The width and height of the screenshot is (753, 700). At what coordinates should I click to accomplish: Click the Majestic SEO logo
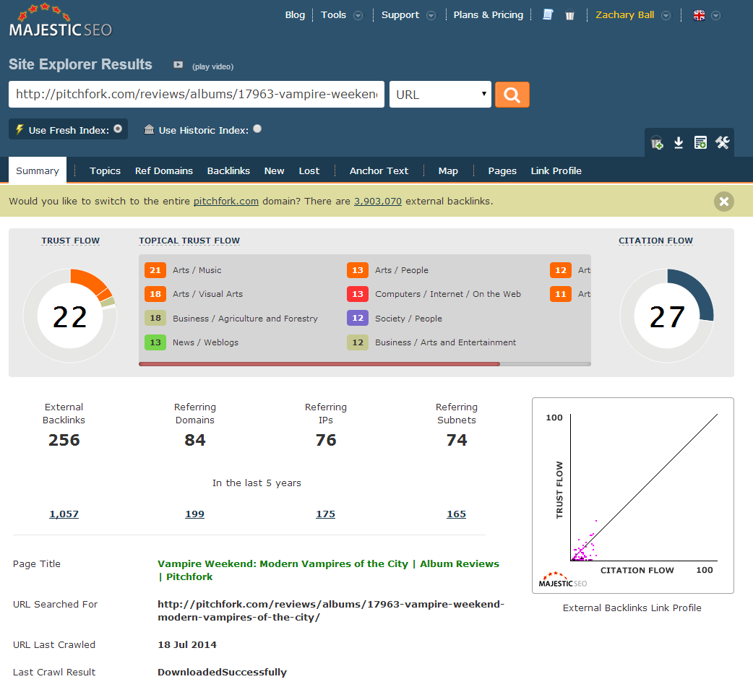pos(61,21)
